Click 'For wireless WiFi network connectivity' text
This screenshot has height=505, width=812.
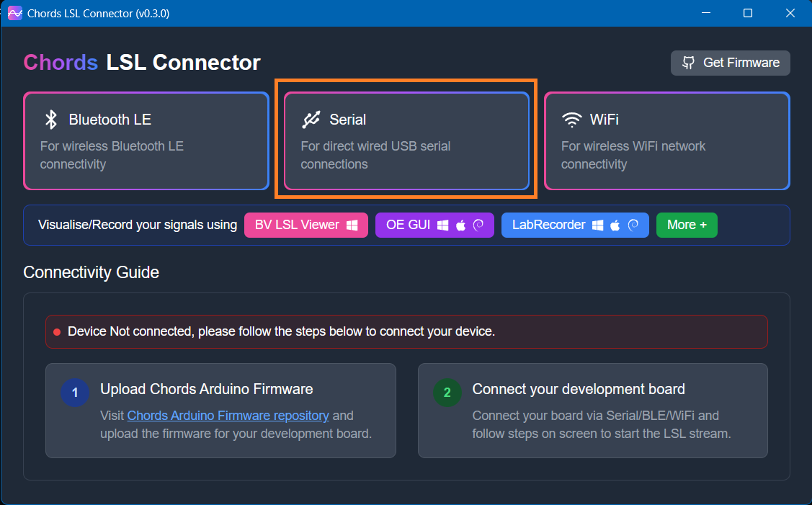(x=633, y=155)
